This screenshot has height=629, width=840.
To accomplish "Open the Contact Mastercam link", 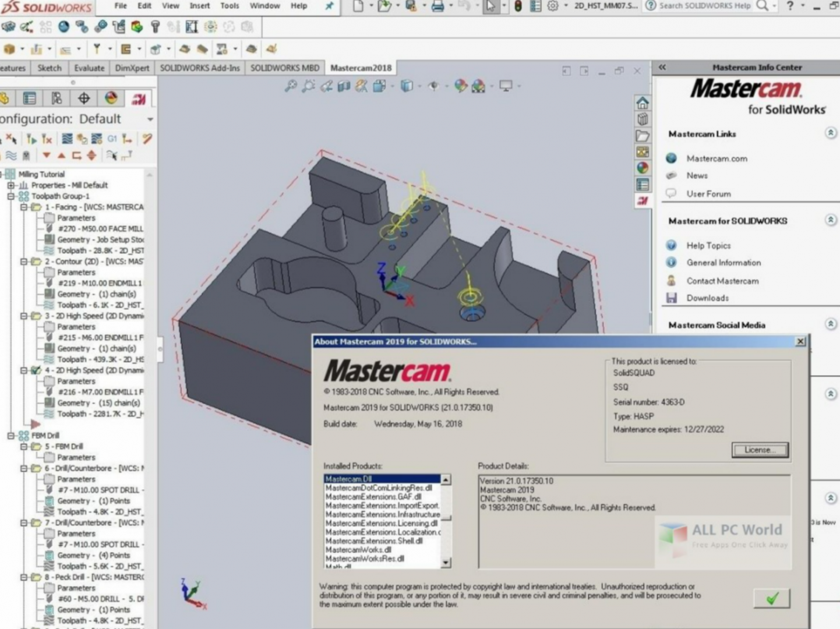I will tap(722, 281).
